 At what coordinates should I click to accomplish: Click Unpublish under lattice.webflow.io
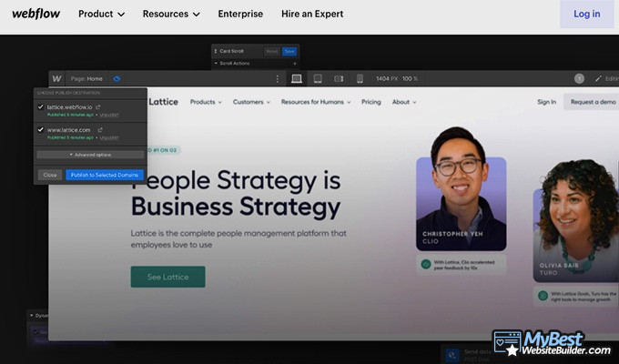click(x=109, y=115)
